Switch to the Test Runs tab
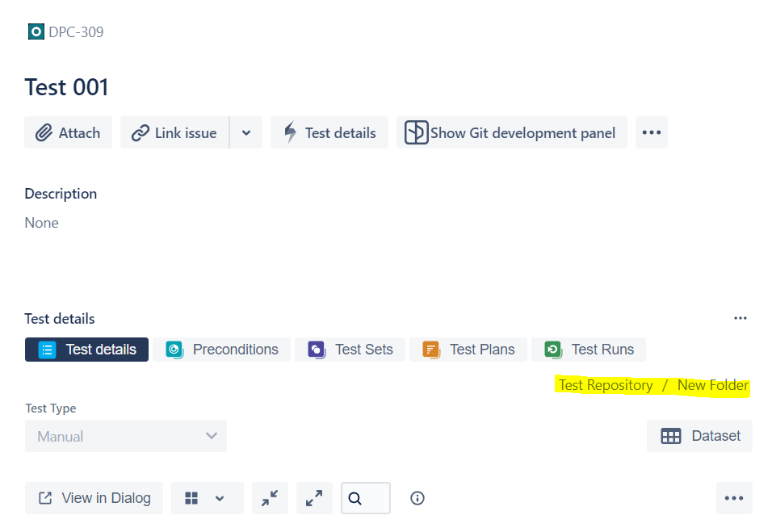 [589, 350]
